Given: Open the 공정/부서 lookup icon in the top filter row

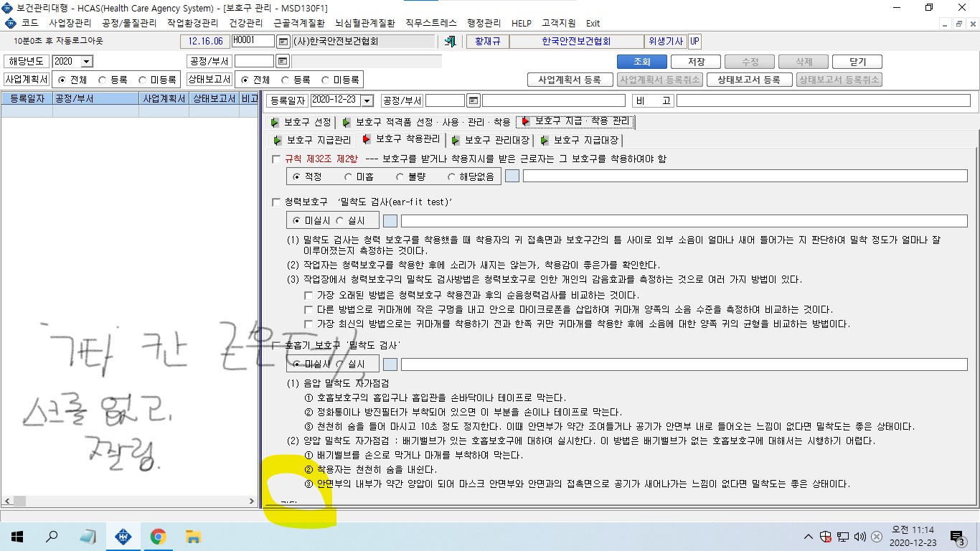Looking at the screenshot, I should coord(283,61).
